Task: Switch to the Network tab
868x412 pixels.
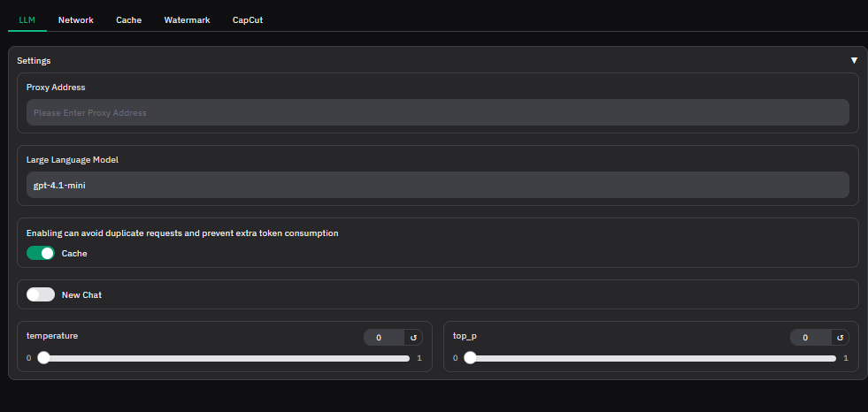Action: coord(75,19)
